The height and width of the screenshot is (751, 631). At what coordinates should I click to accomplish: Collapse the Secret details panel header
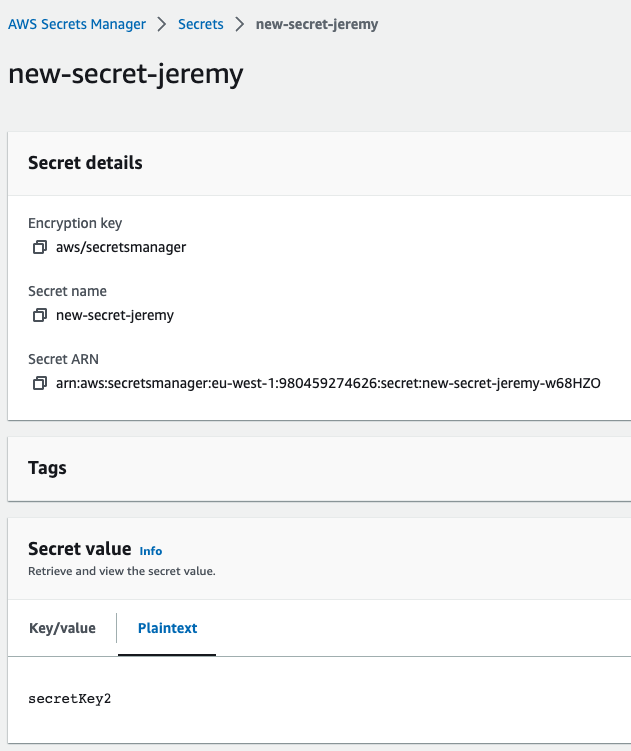pyautogui.click(x=86, y=162)
